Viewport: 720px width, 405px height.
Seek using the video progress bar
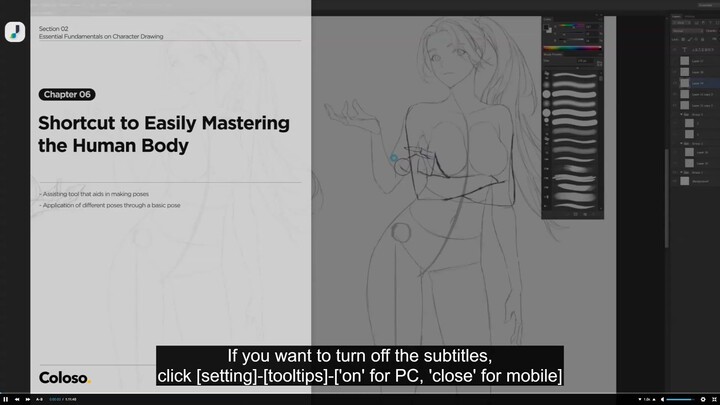point(360,395)
